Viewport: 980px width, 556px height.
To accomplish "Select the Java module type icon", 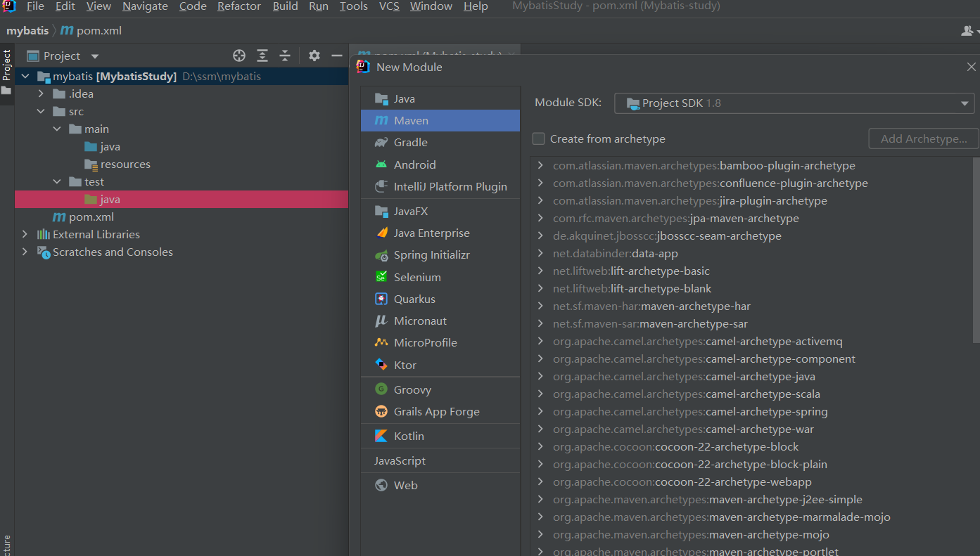I will tap(381, 99).
